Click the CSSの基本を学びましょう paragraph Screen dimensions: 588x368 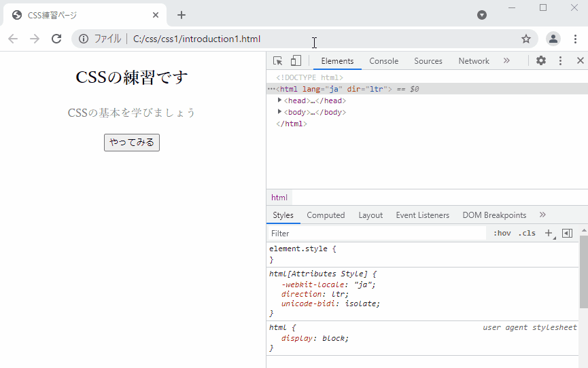132,113
